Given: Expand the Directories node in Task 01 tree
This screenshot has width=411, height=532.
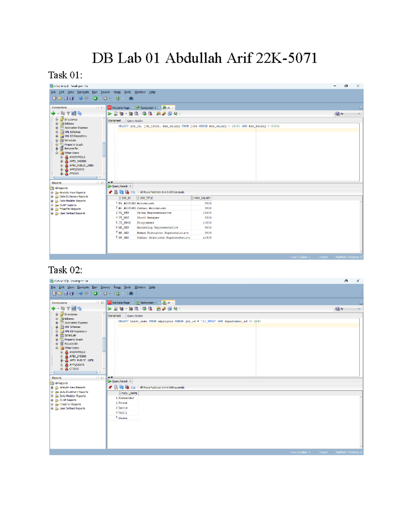Looking at the screenshot, I should 57,120.
